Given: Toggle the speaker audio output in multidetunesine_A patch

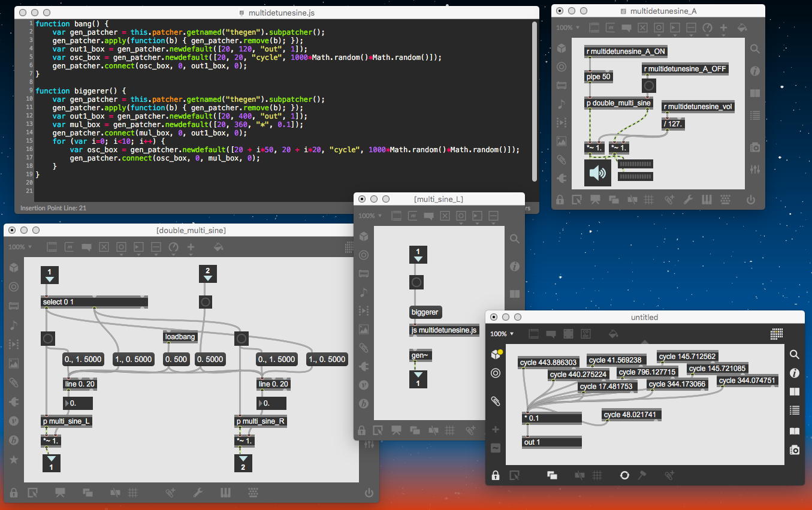Looking at the screenshot, I should tap(597, 173).
